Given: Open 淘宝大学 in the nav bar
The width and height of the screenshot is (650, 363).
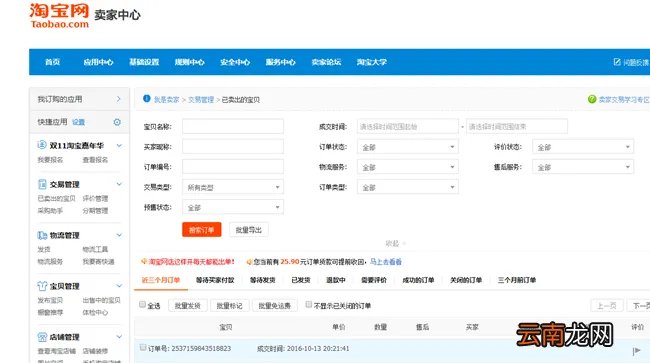Looking at the screenshot, I should point(372,62).
